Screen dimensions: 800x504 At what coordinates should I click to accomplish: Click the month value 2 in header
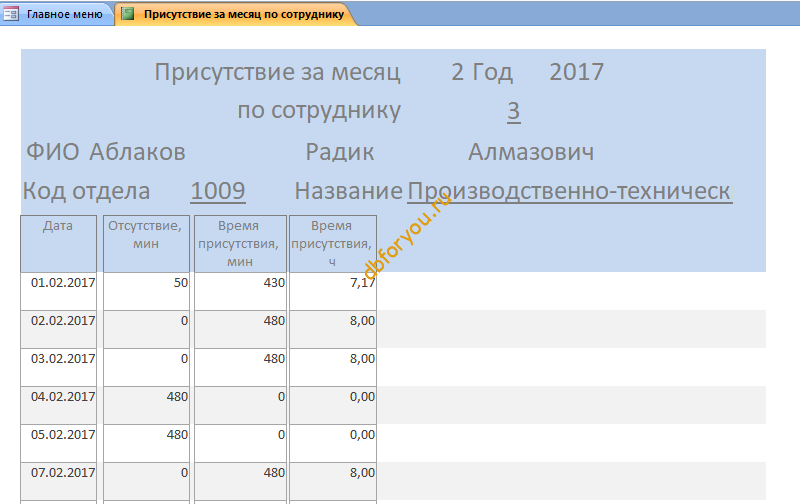coord(457,72)
